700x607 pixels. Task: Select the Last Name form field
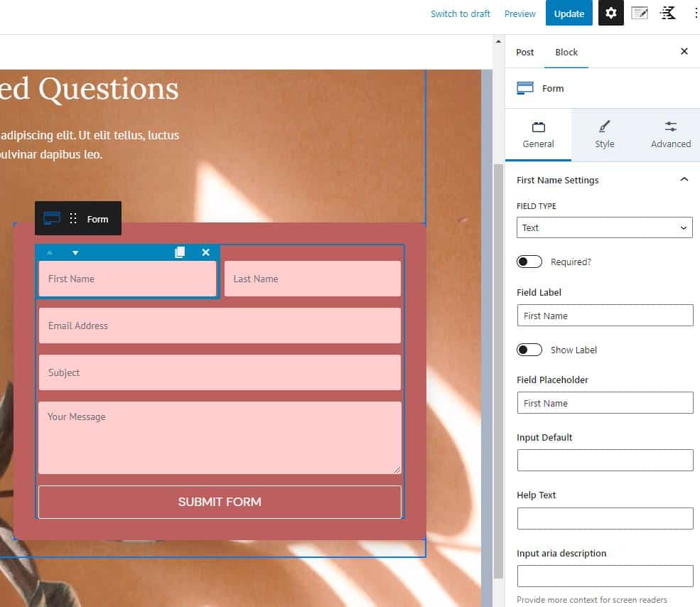click(x=313, y=279)
